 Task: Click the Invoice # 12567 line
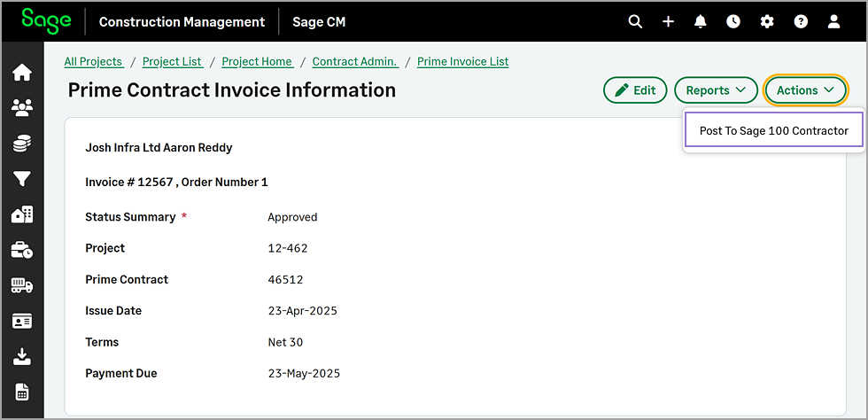[176, 183]
